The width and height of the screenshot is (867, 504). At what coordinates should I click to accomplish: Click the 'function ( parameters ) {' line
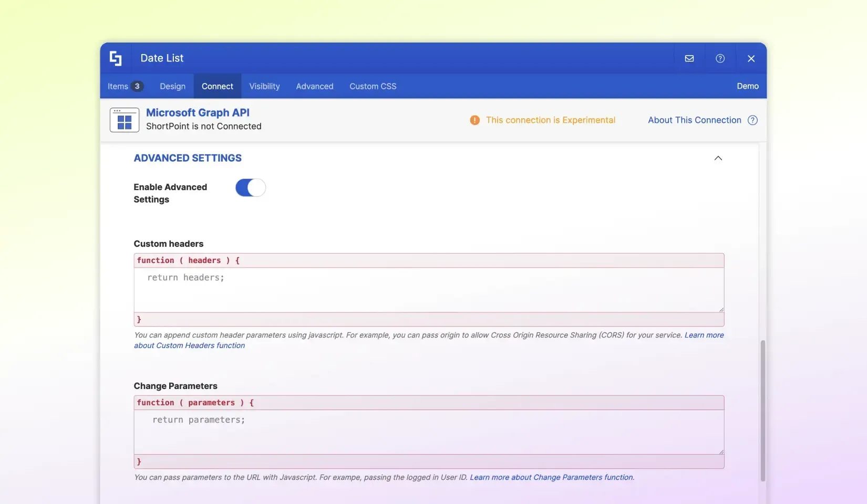click(x=429, y=403)
